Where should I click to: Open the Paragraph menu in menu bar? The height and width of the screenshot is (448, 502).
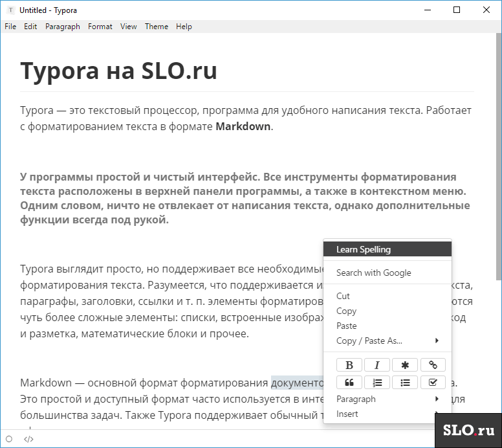[x=63, y=27]
